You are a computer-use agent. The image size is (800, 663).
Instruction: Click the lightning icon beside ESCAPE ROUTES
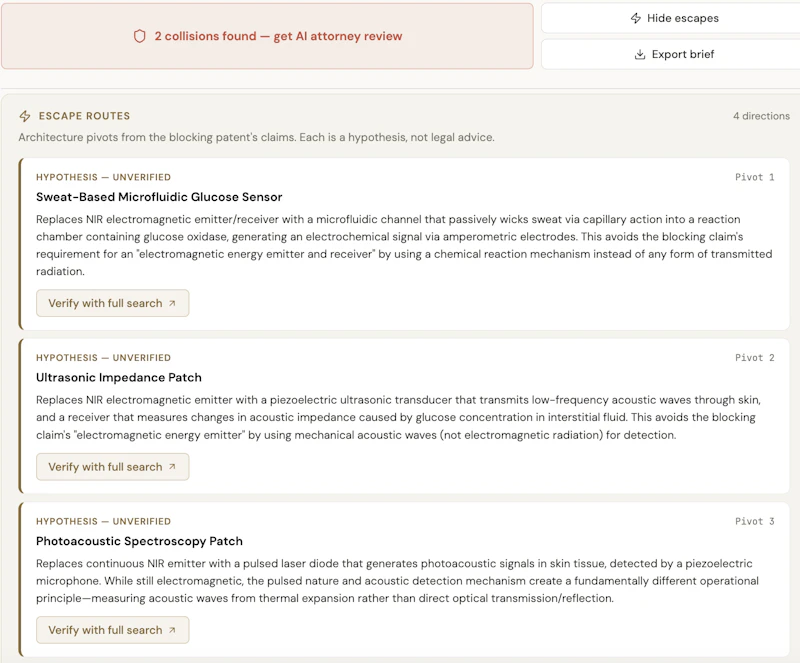[25, 116]
